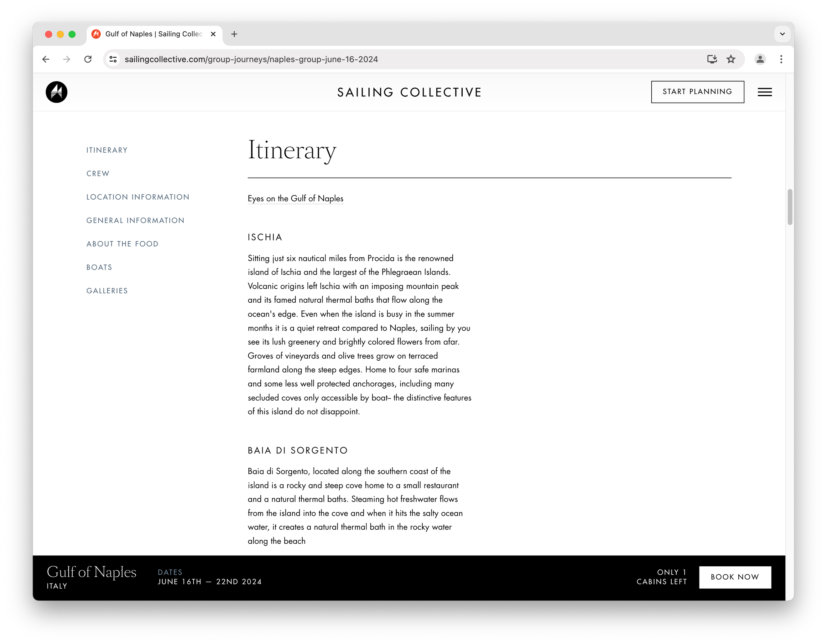Open the hamburger menu icon
827x644 pixels.
765,92
